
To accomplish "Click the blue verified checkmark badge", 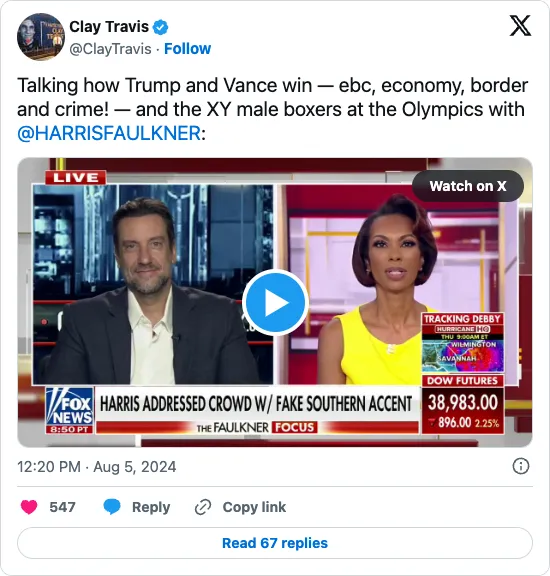I will [160, 27].
